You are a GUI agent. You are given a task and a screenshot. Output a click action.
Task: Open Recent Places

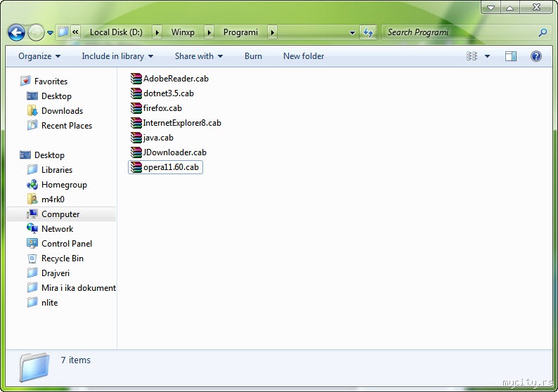(x=67, y=126)
